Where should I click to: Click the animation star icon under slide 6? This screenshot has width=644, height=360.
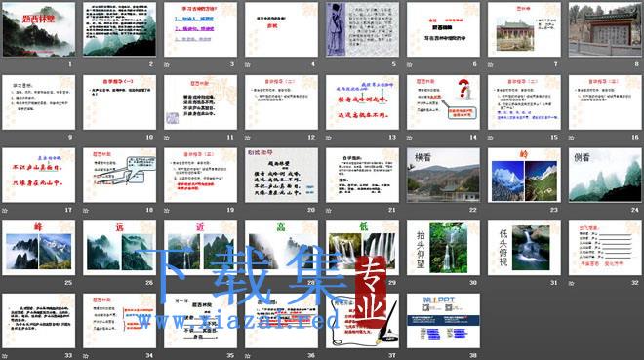pyautogui.click(x=410, y=64)
